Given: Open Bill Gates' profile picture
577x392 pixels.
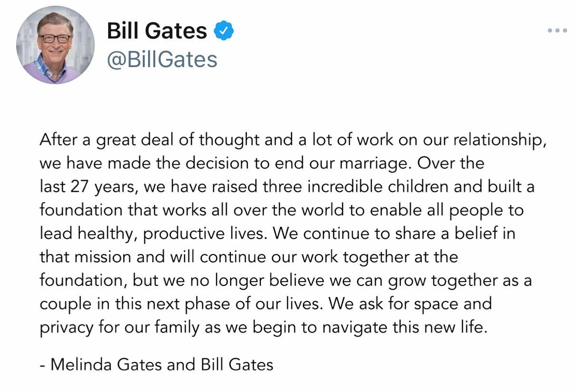Looking at the screenshot, I should coord(55,45).
